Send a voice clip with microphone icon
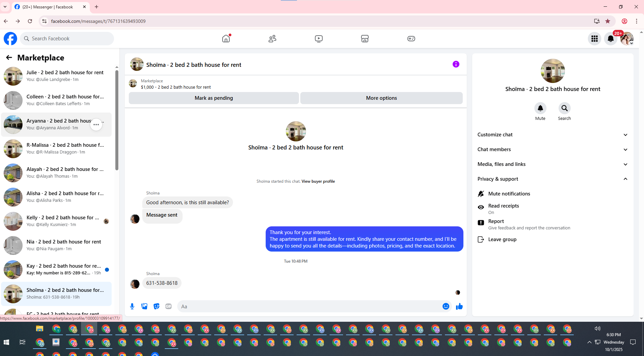The width and height of the screenshot is (644, 356). pyautogui.click(x=132, y=306)
